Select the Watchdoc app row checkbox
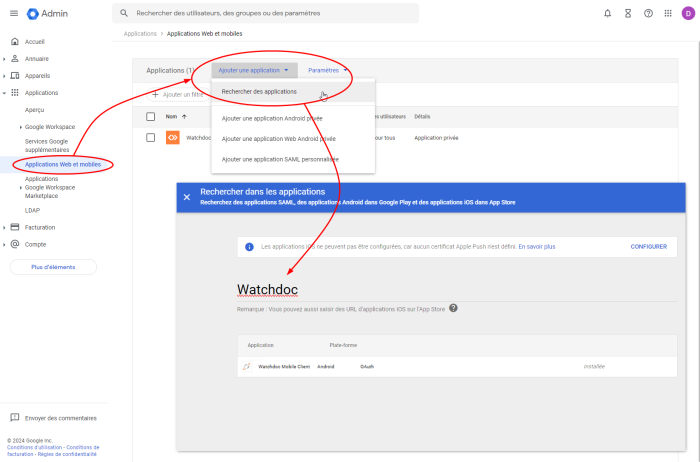700x462 pixels. pyautogui.click(x=151, y=137)
